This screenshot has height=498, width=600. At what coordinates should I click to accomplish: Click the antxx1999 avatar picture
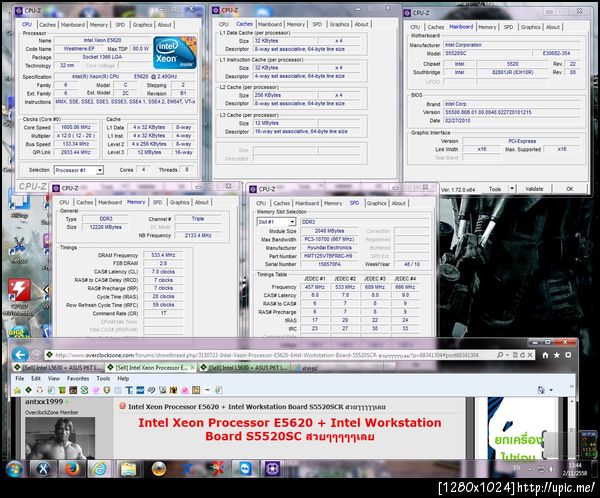click(x=60, y=438)
